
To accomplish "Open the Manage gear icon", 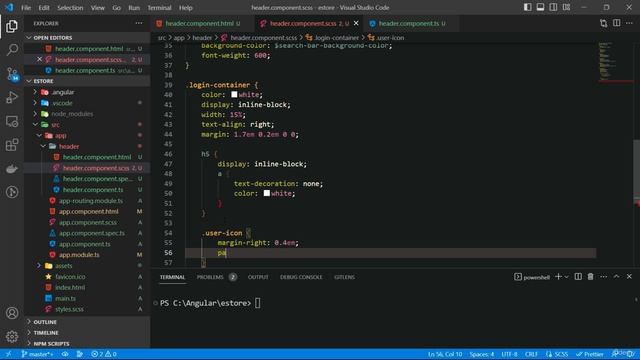I will (12, 337).
